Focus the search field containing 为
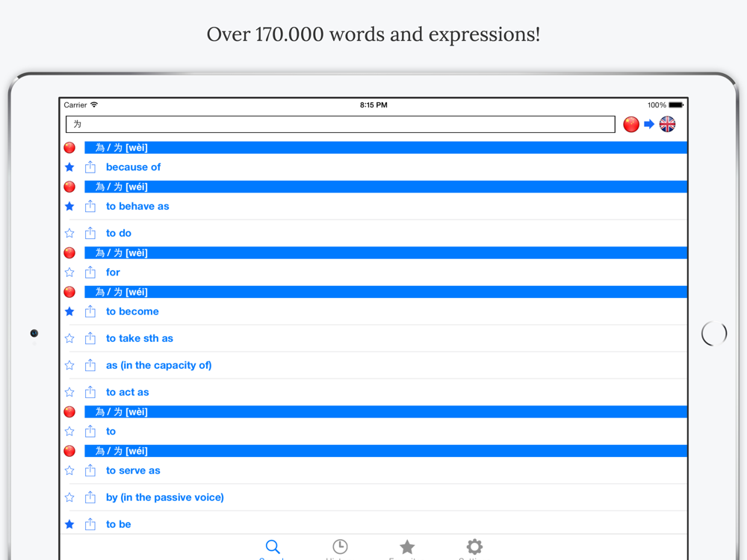 pos(340,124)
